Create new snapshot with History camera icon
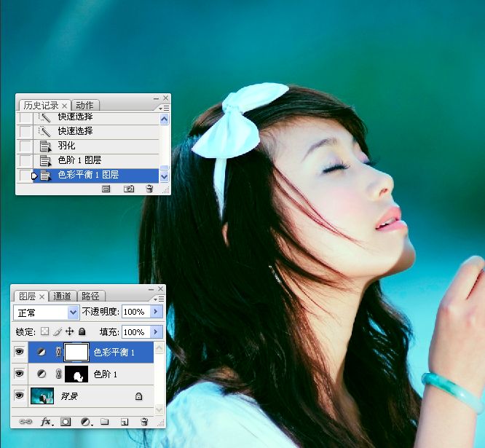 [129, 189]
